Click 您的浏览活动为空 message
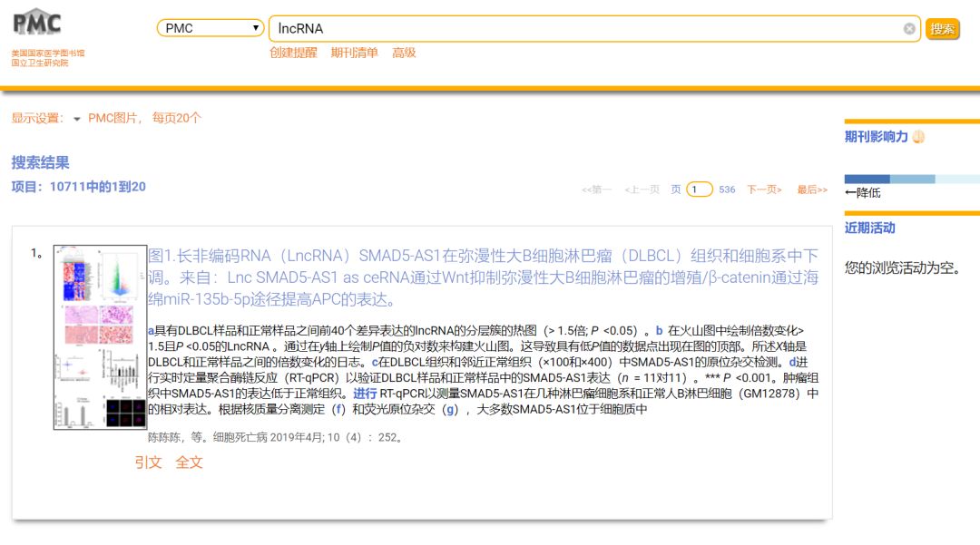This screenshot has height=545, width=980. pos(903,268)
